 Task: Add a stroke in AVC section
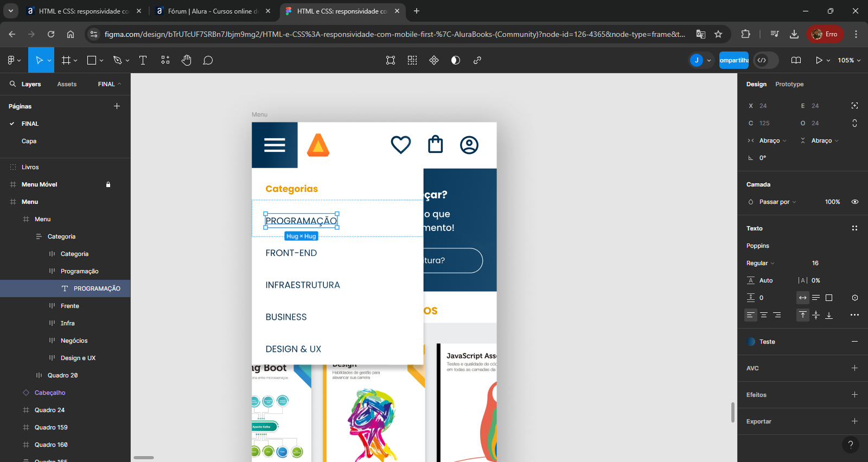[854, 368]
